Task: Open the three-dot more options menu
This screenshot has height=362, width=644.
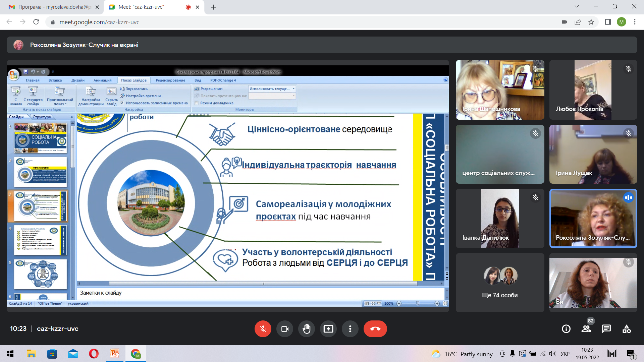Action: [350, 329]
